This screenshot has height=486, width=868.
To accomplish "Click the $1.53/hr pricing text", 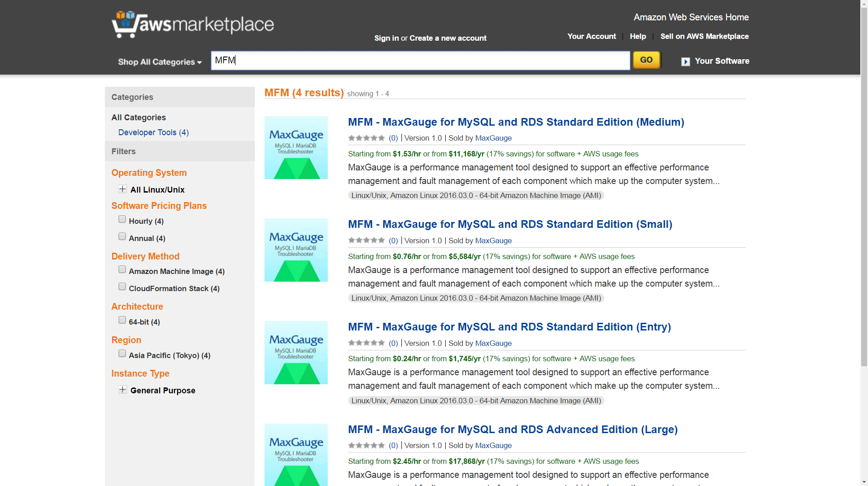I will pos(407,154).
